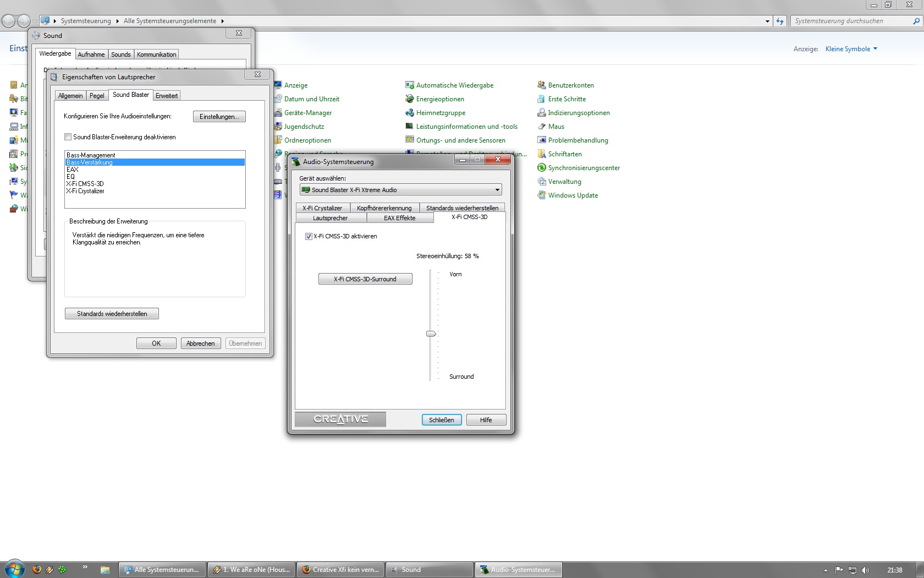The image size is (924, 578).
Task: Open address bar history dropdown arrow
Action: coord(767,21)
